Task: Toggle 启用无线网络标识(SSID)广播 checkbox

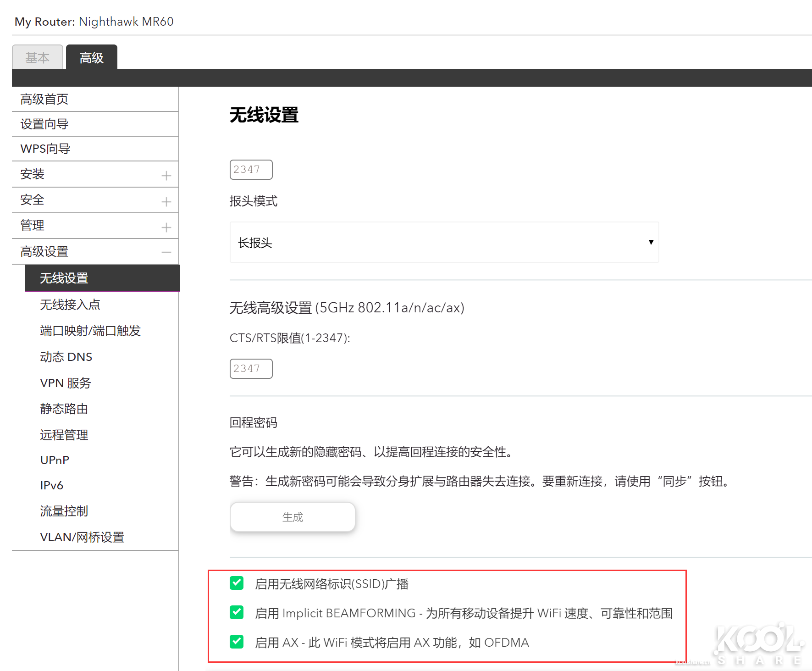Action: pyautogui.click(x=237, y=583)
